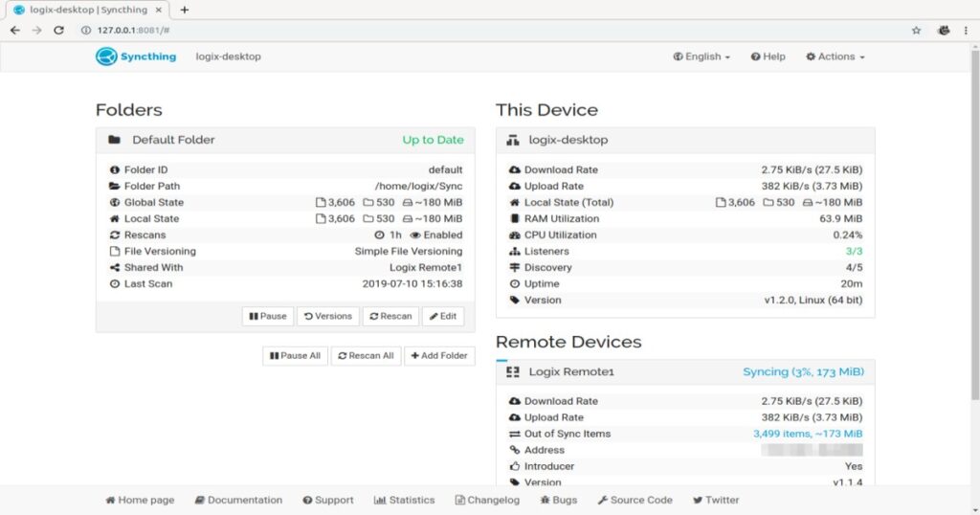
Task: Pause all folders
Action: [295, 355]
